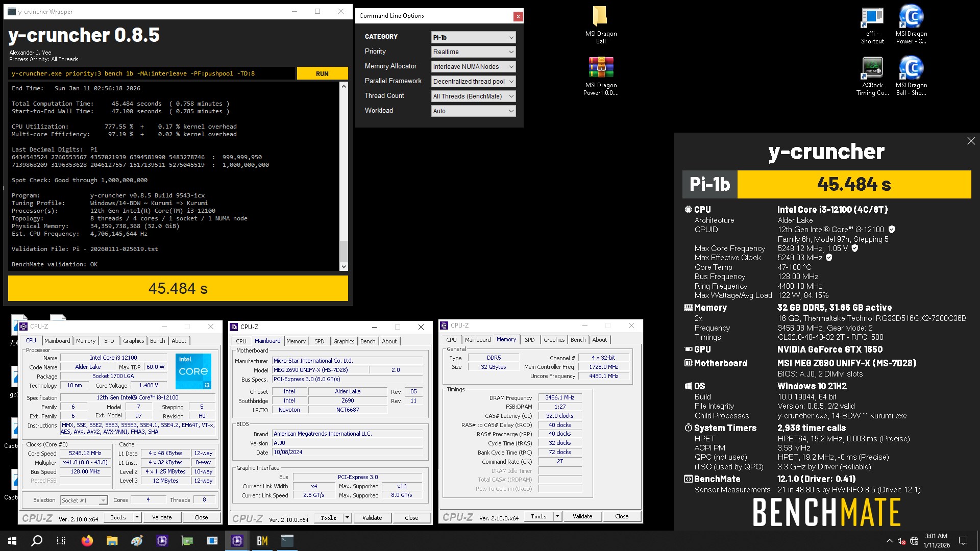This screenshot has height=551, width=980.
Task: Open the Thread Count dropdown
Action: 473,96
